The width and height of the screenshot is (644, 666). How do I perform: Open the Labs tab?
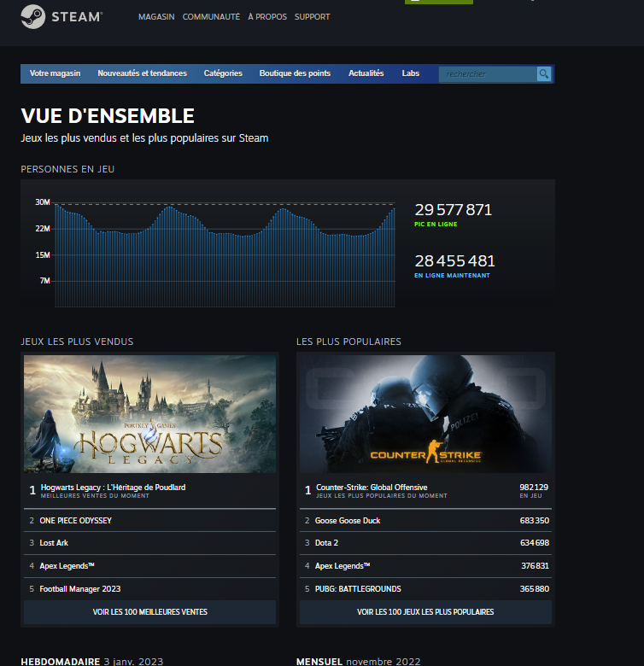[x=411, y=74]
